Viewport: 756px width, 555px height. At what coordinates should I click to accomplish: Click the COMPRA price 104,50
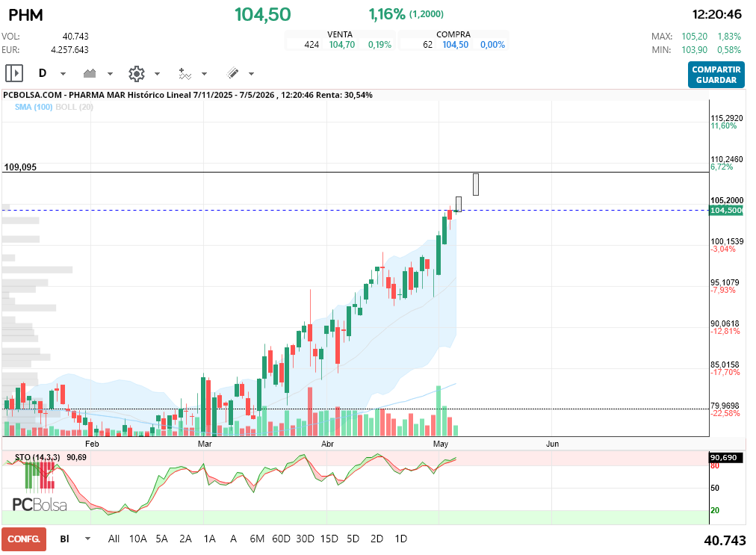(x=456, y=45)
